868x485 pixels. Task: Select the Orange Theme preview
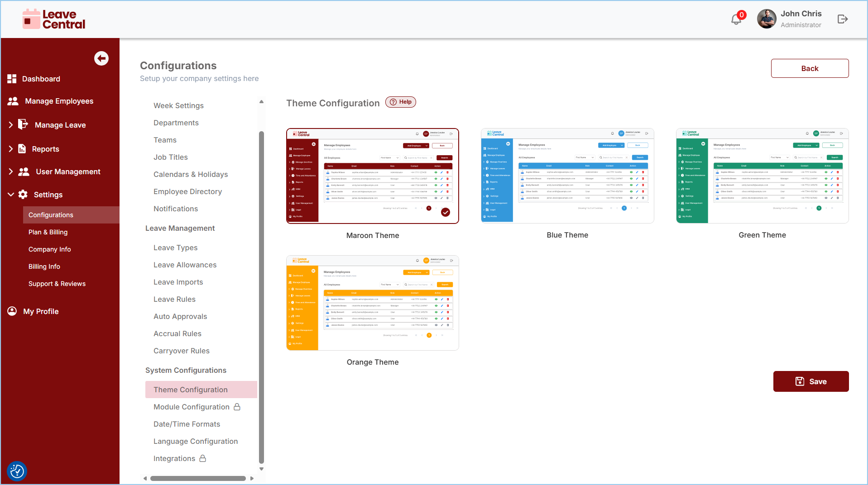click(x=373, y=303)
